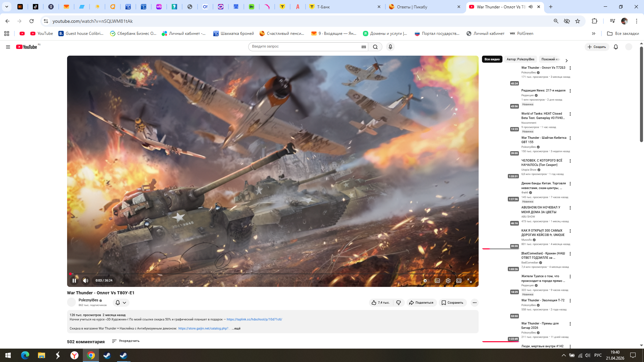Start voice search with the microphone
This screenshot has width=644, height=362.
(390, 47)
